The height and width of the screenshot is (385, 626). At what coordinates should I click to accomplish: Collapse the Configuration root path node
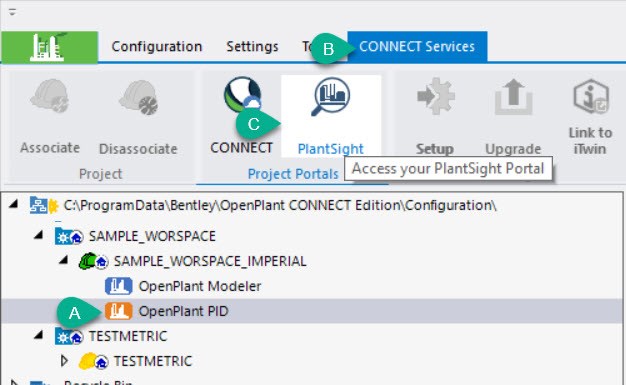point(14,205)
